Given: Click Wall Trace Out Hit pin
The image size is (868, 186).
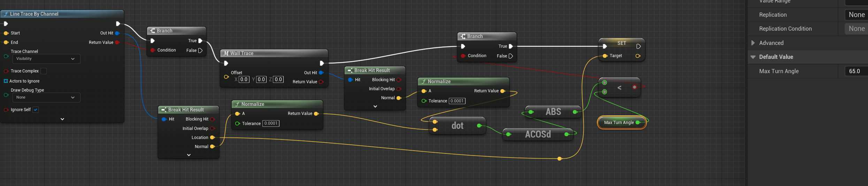Looking at the screenshot, I should tap(321, 73).
